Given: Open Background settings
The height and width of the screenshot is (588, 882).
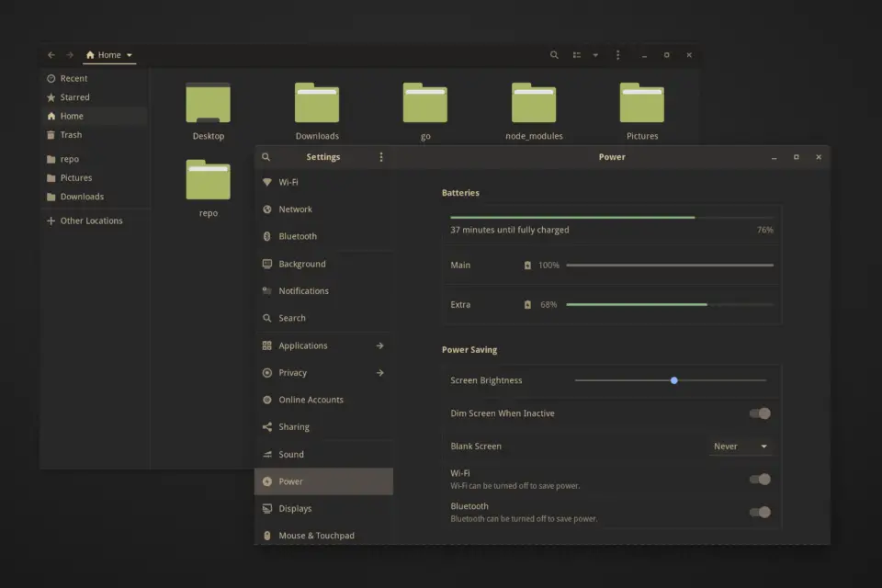Looking at the screenshot, I should [x=301, y=264].
